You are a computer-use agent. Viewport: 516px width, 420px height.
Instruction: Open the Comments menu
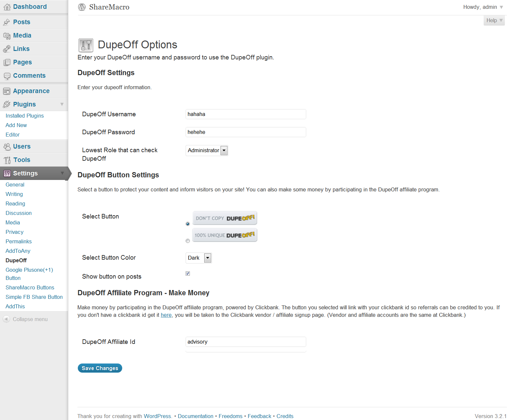[x=29, y=75]
